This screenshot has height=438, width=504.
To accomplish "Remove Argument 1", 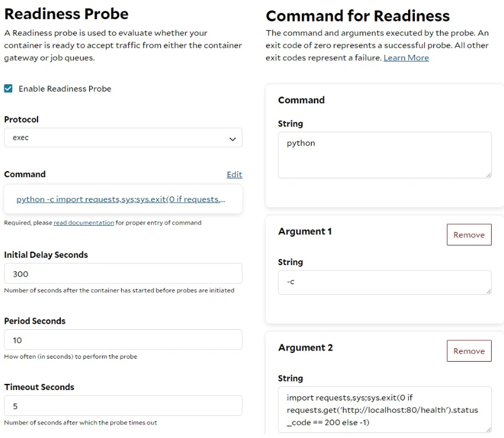I will point(468,235).
